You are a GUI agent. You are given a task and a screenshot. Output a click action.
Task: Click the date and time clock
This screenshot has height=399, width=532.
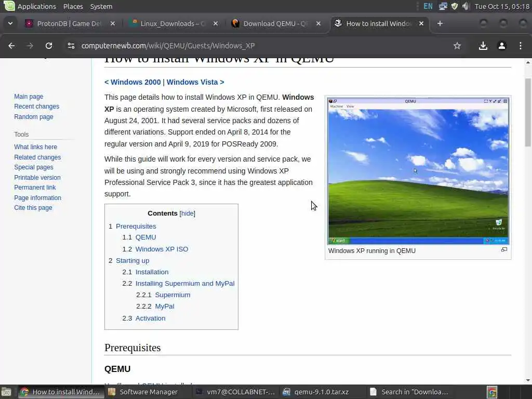(x=502, y=6)
